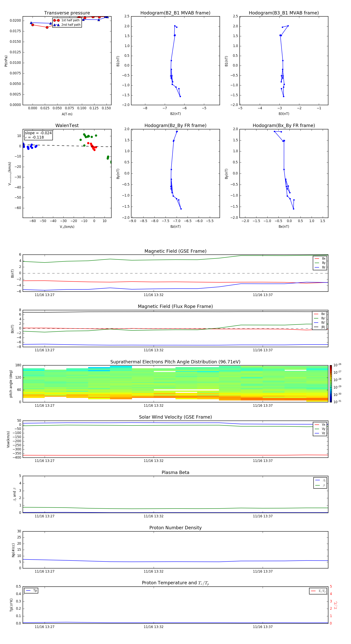The width and height of the screenshot is (351, 644).
Task: Click the dashed fit line in WalenTest plot
Action: tap(67, 146)
